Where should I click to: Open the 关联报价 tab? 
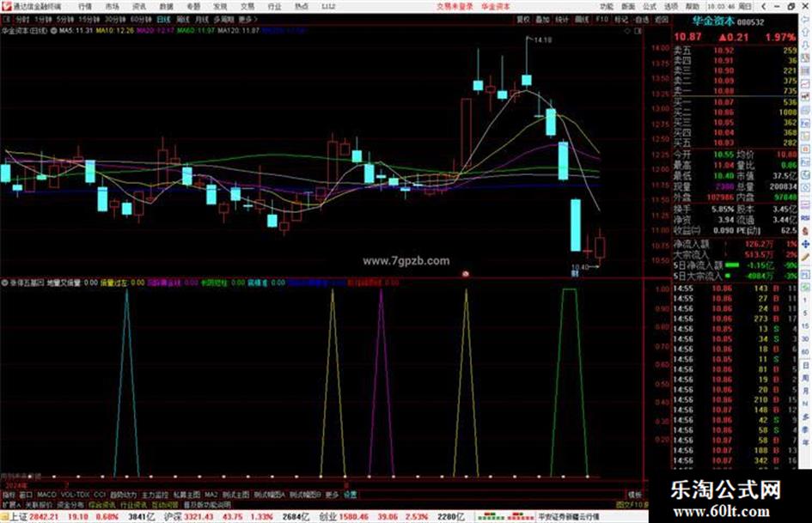click(39, 504)
